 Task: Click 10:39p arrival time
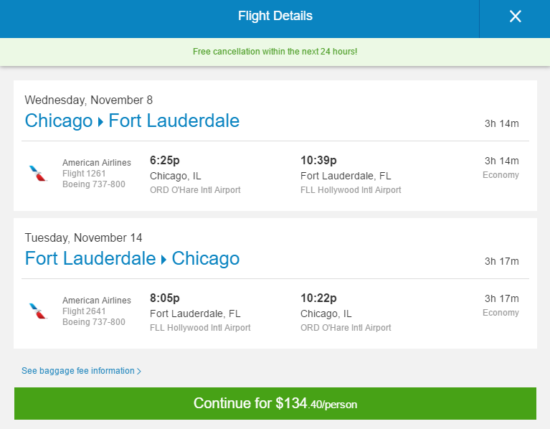pyautogui.click(x=318, y=160)
